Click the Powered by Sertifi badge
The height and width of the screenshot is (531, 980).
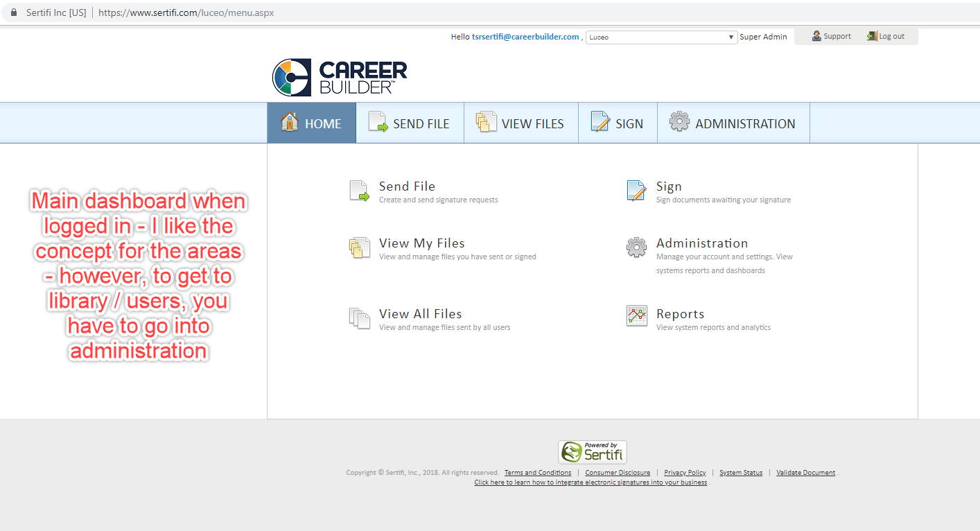593,452
